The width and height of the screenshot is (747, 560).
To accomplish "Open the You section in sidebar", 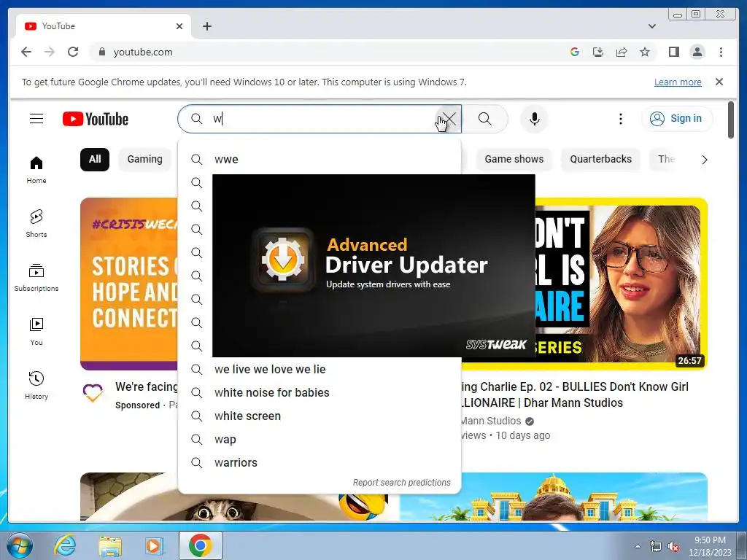I will point(36,332).
